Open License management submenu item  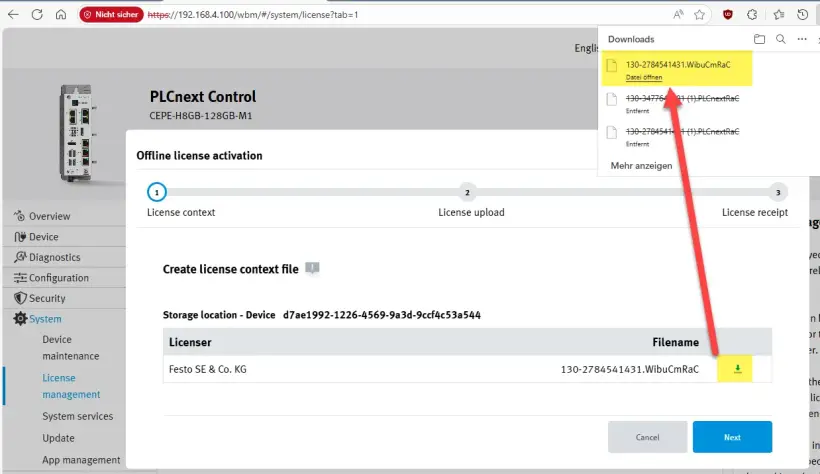click(71, 386)
